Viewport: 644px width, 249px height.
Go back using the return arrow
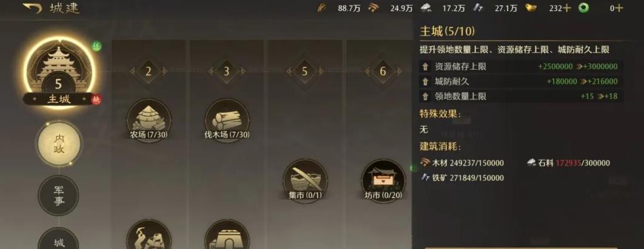point(33,8)
